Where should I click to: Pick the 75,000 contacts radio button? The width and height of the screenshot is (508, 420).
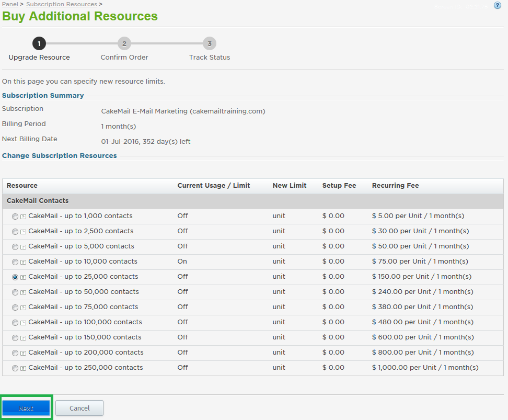click(15, 308)
